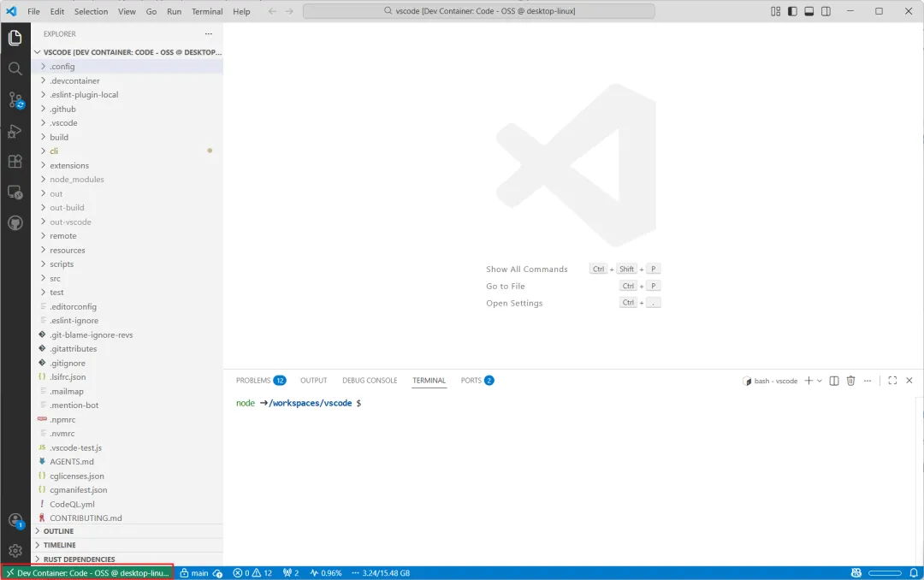Viewport: 924px width, 580px height.
Task: Go back with the navigation arrow
Action: click(272, 11)
